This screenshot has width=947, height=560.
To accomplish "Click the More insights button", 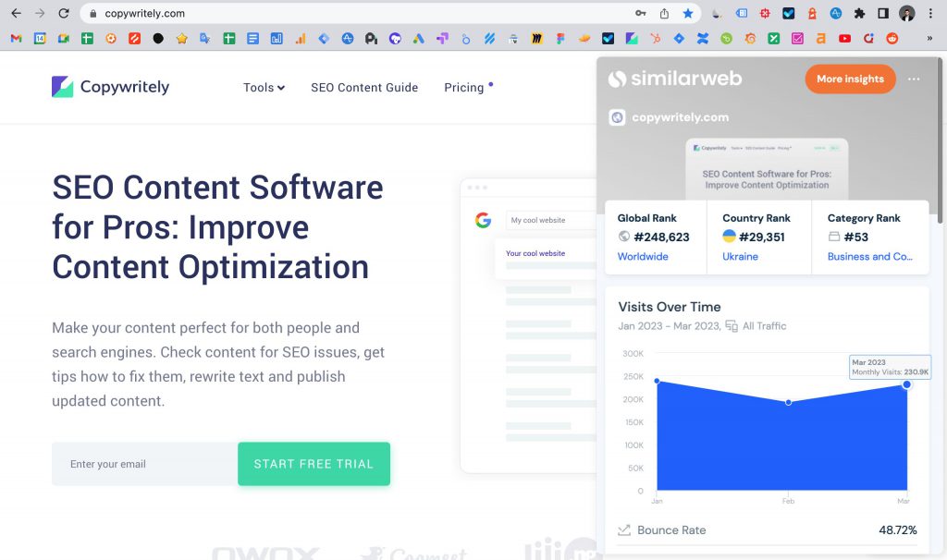I will 851,79.
